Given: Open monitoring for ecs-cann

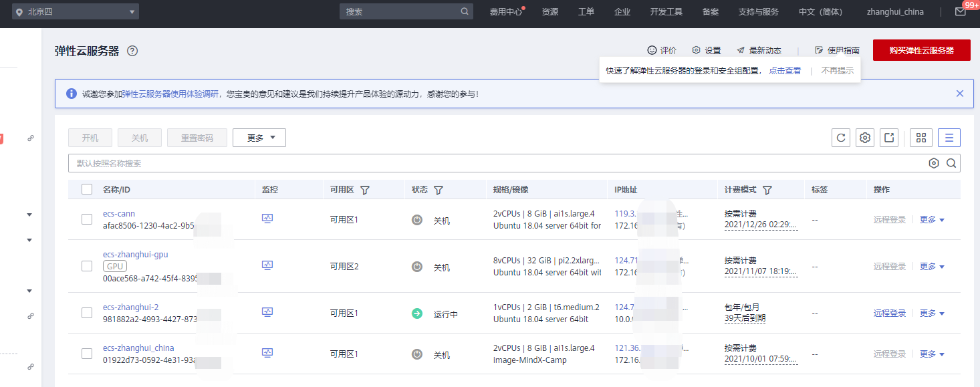Looking at the screenshot, I should 267,219.
